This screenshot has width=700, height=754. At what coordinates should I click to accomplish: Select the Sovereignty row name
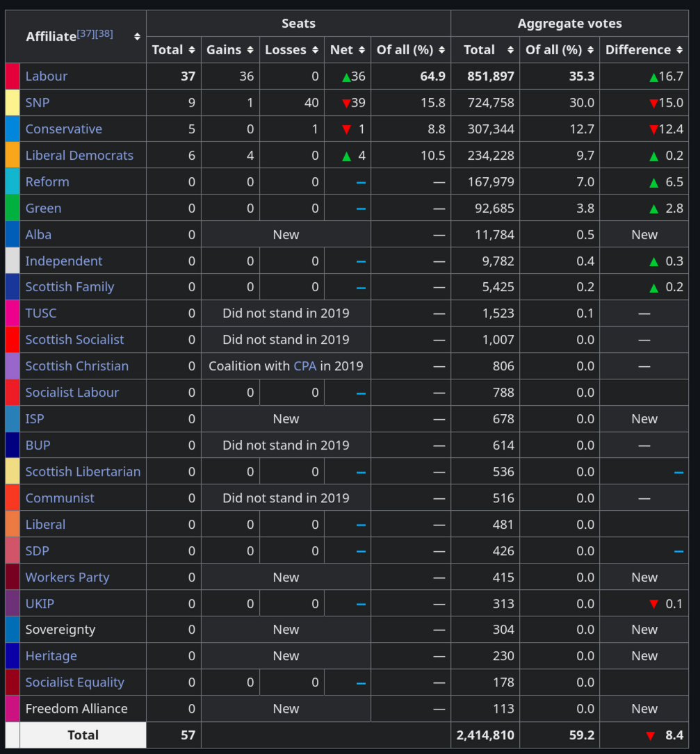(60, 630)
